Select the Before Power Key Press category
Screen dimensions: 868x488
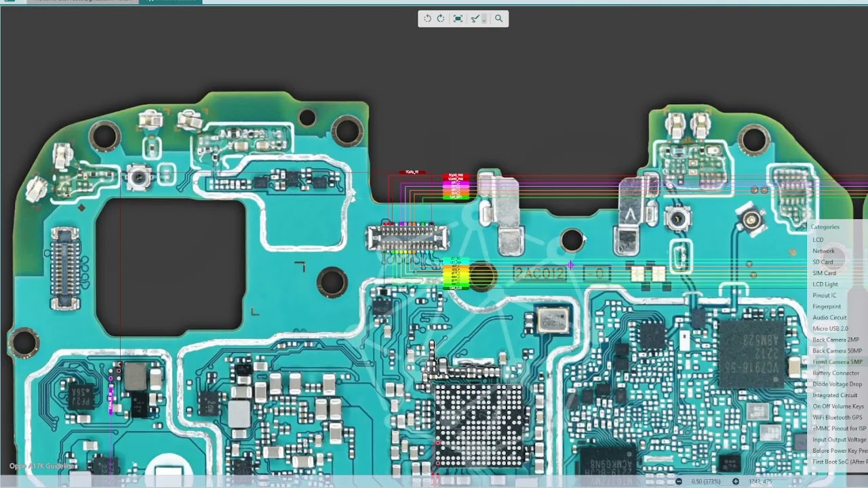tap(840, 451)
